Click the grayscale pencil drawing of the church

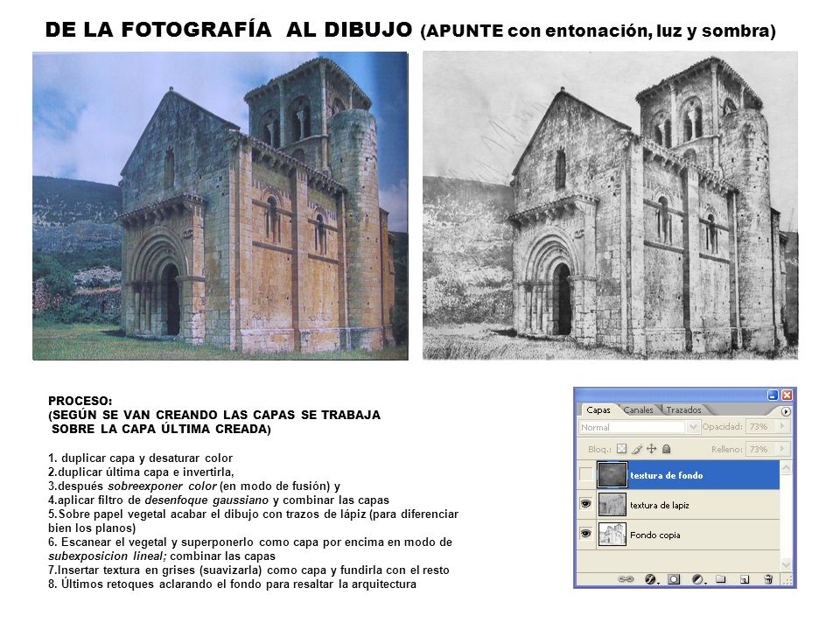coord(610,205)
